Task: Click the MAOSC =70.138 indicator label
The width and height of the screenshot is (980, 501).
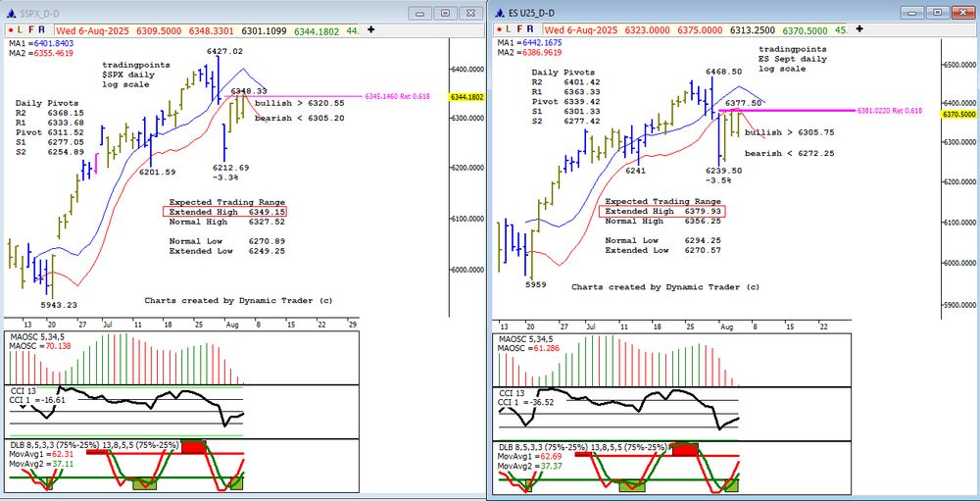Action: (39, 345)
